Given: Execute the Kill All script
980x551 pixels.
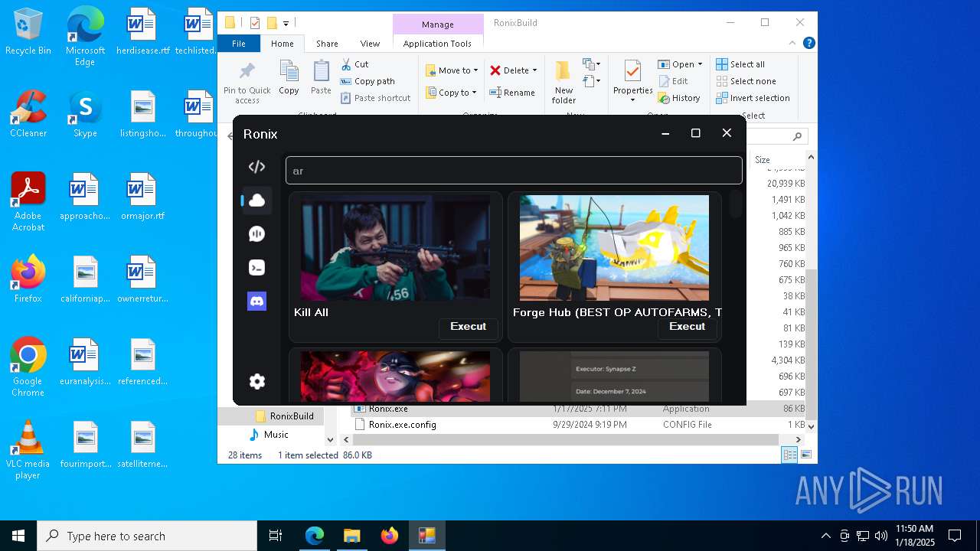Looking at the screenshot, I should (468, 327).
